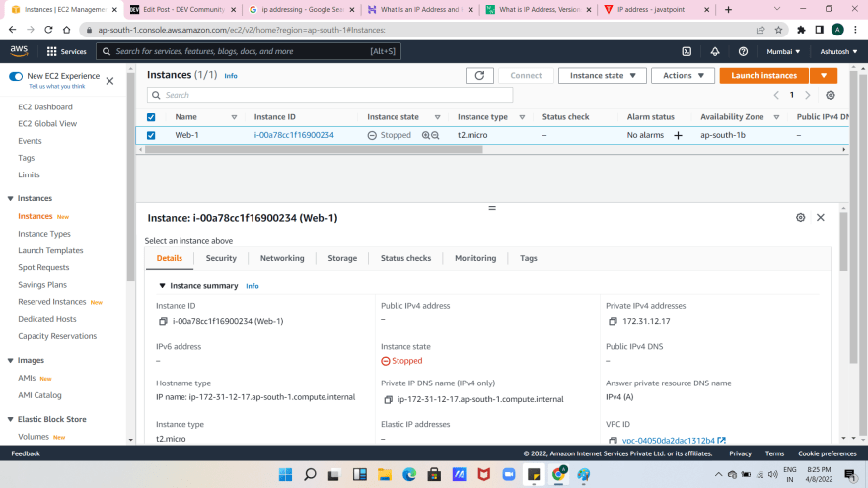This screenshot has height=488, width=868.
Task: Click the Windows Start button
Action: 285,475
